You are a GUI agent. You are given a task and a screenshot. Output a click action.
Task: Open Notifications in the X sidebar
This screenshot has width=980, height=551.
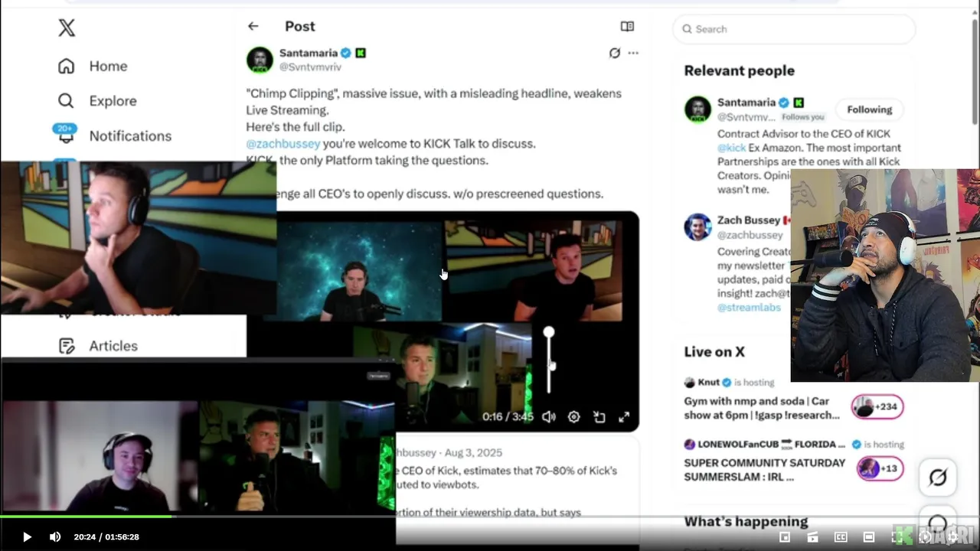(115, 135)
